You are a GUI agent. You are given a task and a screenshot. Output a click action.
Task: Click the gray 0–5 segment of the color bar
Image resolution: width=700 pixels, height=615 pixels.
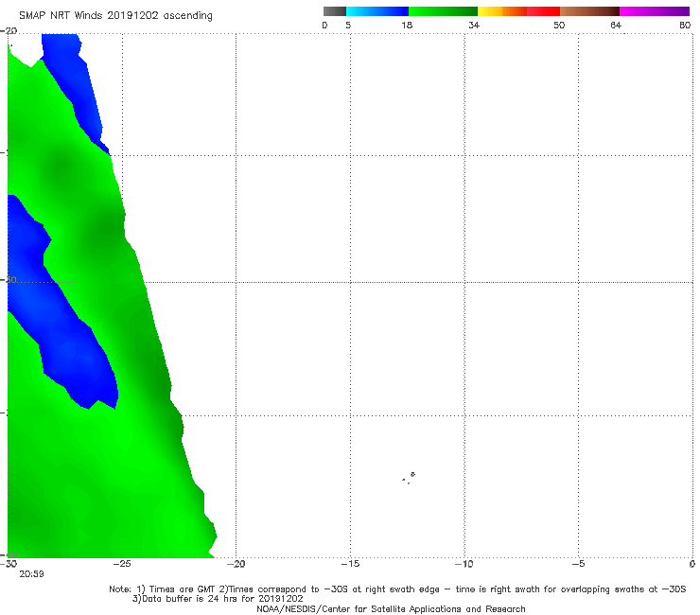pyautogui.click(x=335, y=11)
